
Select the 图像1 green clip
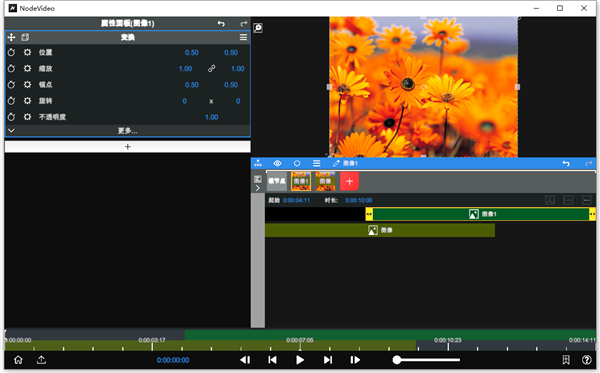(481, 214)
